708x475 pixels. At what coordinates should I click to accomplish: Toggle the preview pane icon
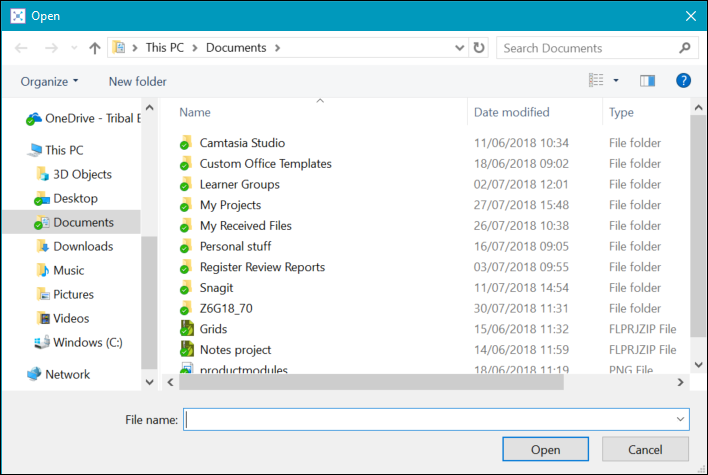pyautogui.click(x=647, y=81)
